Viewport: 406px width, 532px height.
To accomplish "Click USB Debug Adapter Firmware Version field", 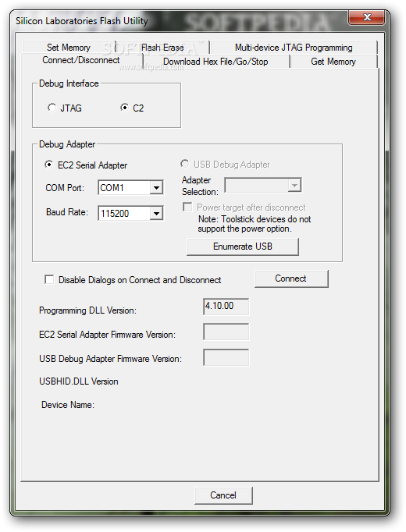I will (x=226, y=357).
